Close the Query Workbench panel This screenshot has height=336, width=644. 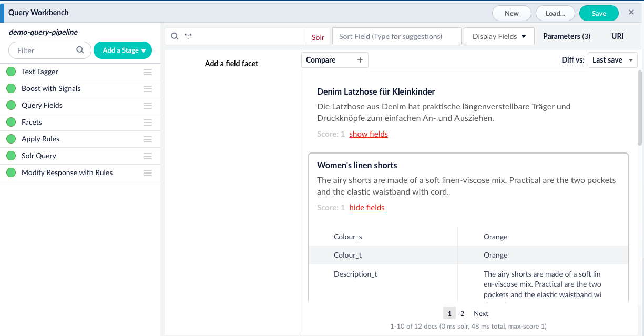pos(631,13)
